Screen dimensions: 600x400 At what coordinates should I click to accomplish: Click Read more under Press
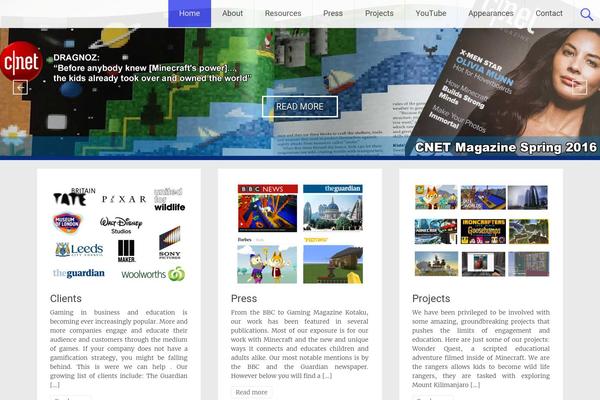coord(251,392)
